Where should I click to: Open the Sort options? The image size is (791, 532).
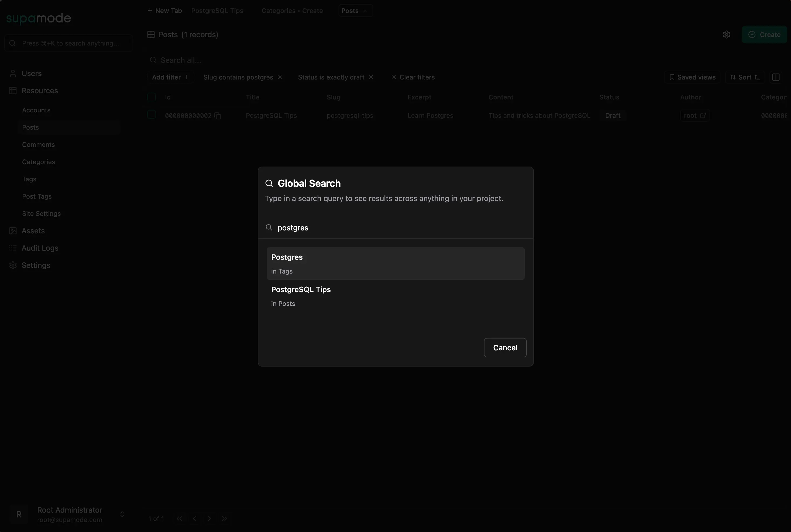(745, 77)
